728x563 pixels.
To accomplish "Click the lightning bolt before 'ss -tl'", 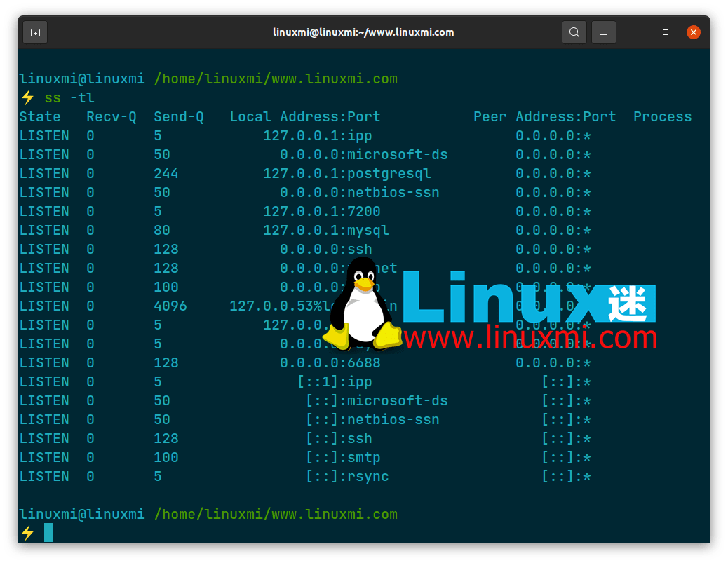I will 28,98.
